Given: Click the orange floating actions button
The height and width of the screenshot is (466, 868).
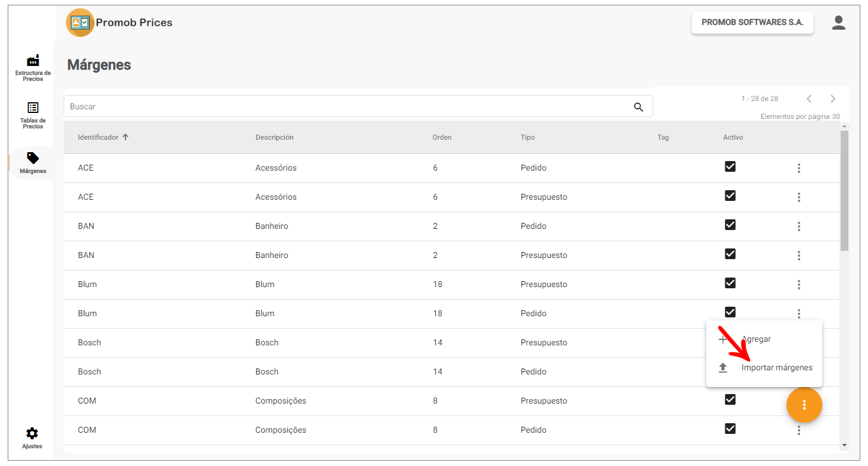Looking at the screenshot, I should click(804, 405).
